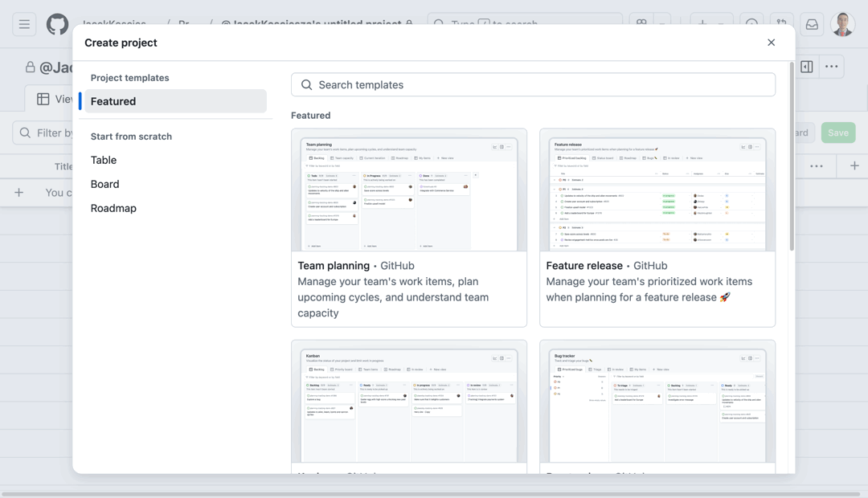The image size is (868, 498).
Task: Click the magnifier icon in Search templates
Action: point(306,84)
